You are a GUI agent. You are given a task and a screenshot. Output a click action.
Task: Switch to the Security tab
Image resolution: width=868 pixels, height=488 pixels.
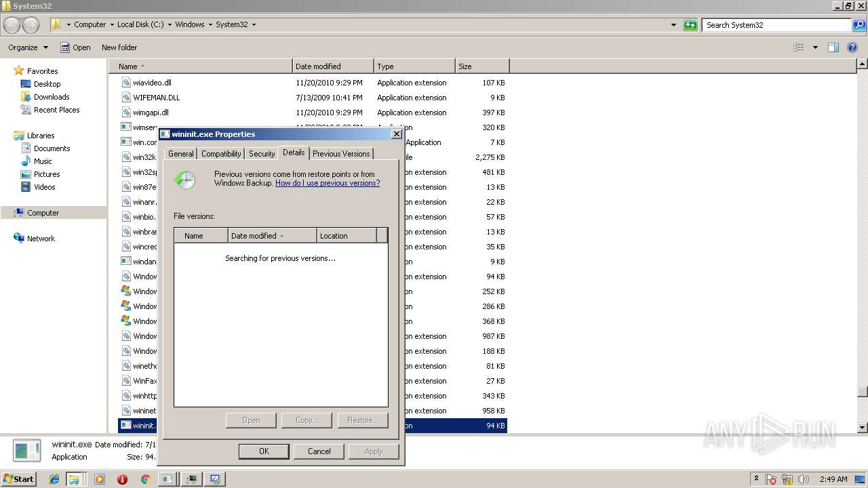coord(262,154)
